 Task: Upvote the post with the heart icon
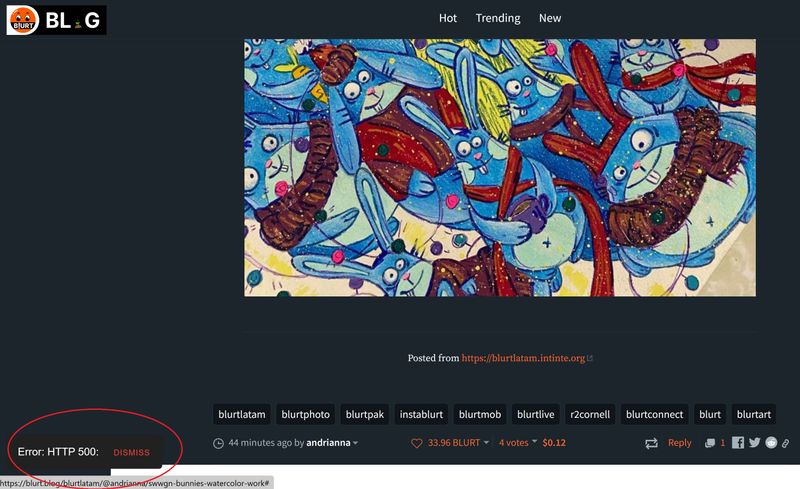[x=417, y=443]
